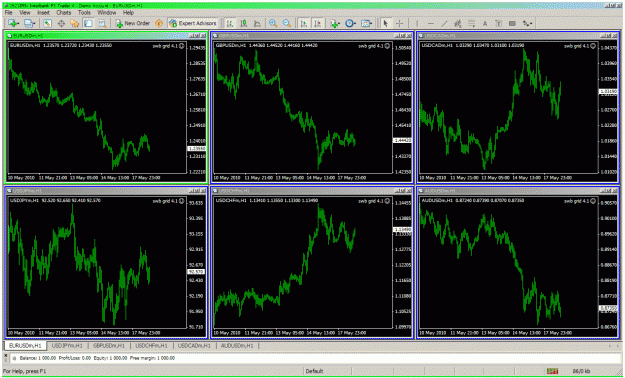Image resolution: width=625 pixels, height=378 pixels.
Task: Toggle the Market Watch window icon
Action: tap(47, 24)
